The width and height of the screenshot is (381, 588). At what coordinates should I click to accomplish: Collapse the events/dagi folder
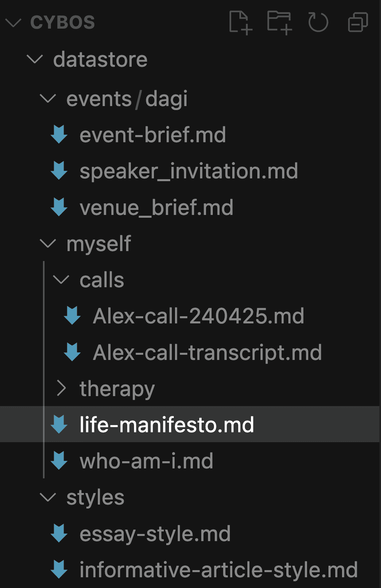tap(48, 99)
